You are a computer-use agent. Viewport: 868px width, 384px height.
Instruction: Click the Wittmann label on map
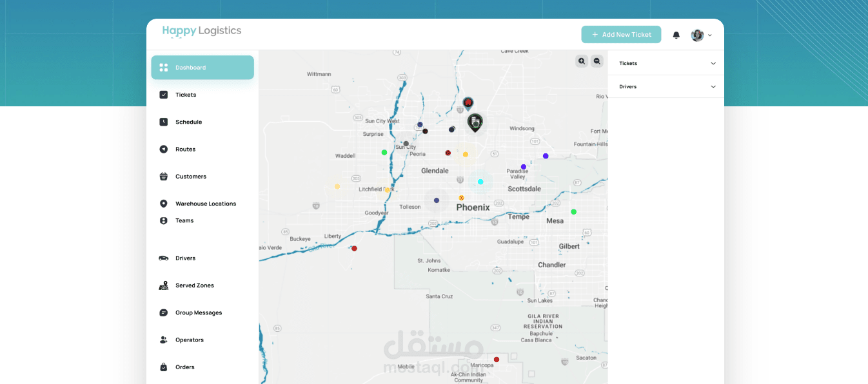tap(319, 74)
